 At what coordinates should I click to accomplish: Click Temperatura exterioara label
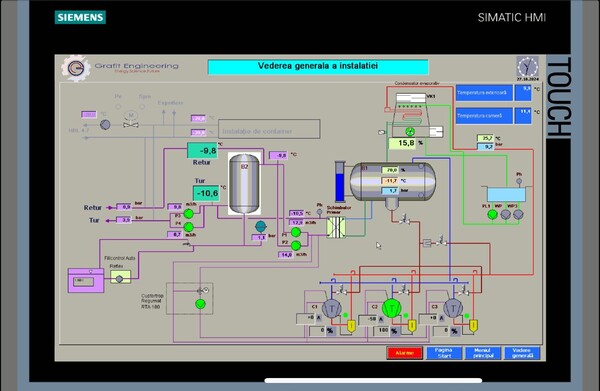(484, 93)
